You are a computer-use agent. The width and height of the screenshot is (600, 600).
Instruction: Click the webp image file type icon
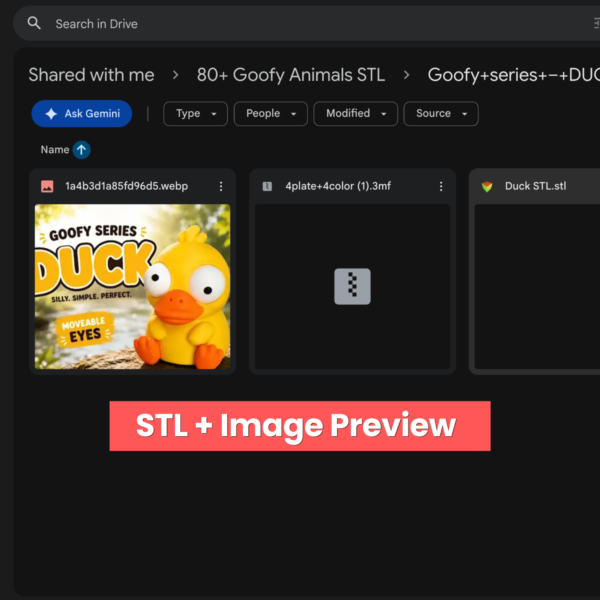[47, 186]
